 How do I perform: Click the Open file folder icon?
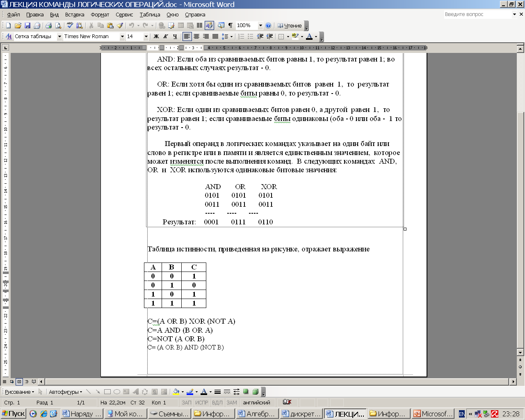coord(18,25)
